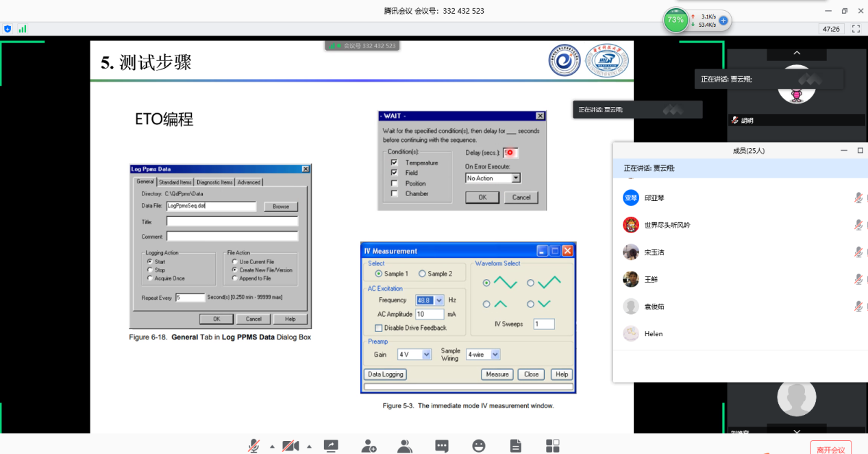This screenshot has height=454, width=868.
Task: Expand the camera options arrow
Action: click(309, 446)
